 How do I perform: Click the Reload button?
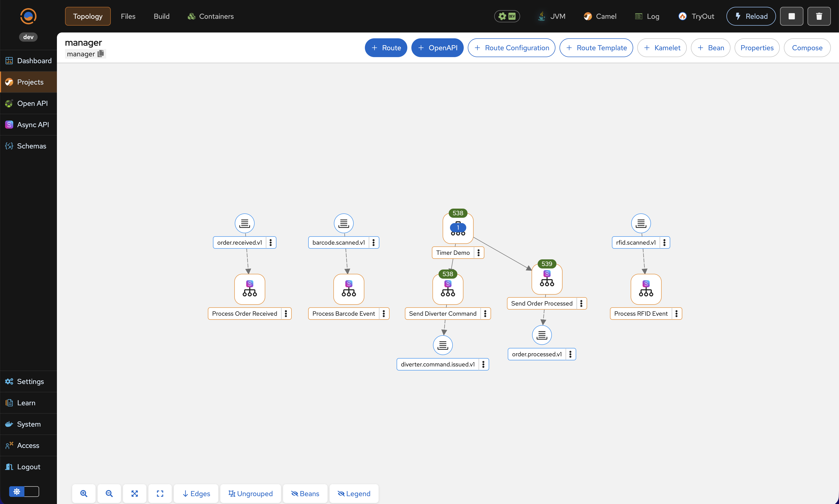(x=751, y=16)
